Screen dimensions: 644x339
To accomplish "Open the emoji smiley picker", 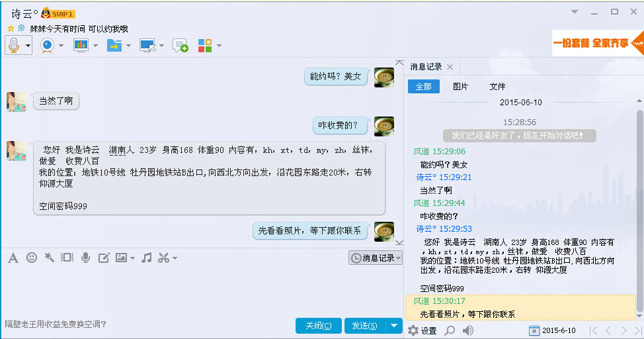I will coord(32,258).
